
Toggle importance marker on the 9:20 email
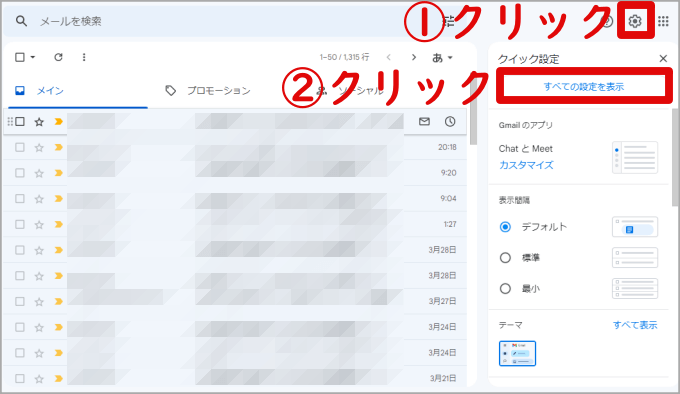coord(59,173)
